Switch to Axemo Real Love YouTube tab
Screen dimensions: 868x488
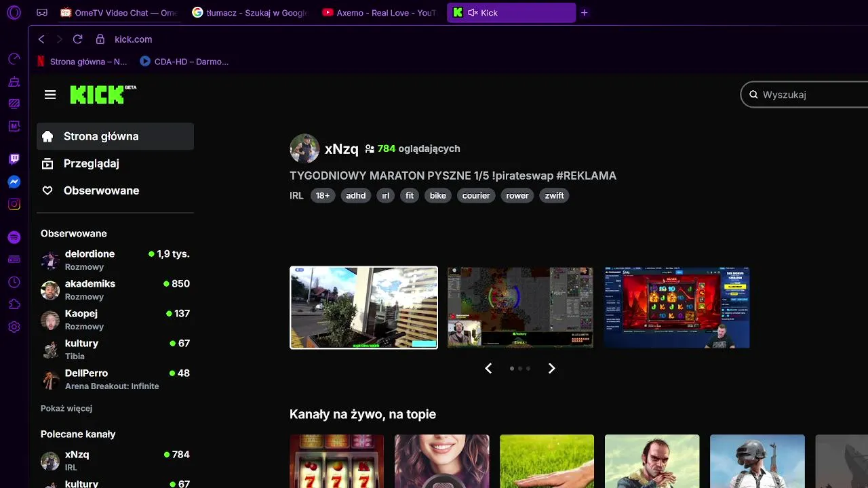[x=379, y=12]
